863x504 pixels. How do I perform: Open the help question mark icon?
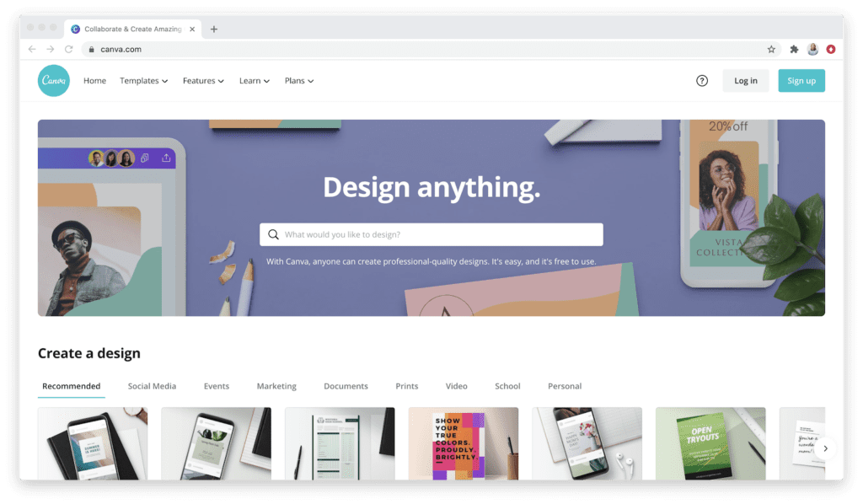coord(702,81)
